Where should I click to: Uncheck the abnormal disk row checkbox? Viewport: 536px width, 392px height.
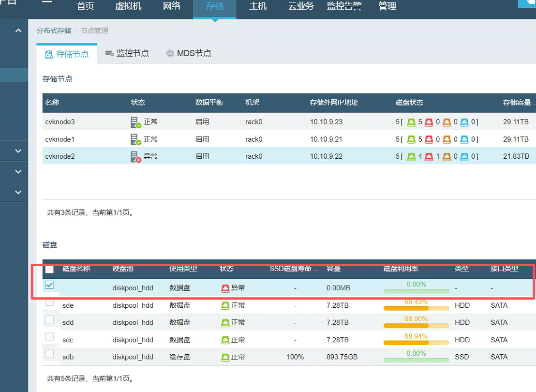point(49,285)
